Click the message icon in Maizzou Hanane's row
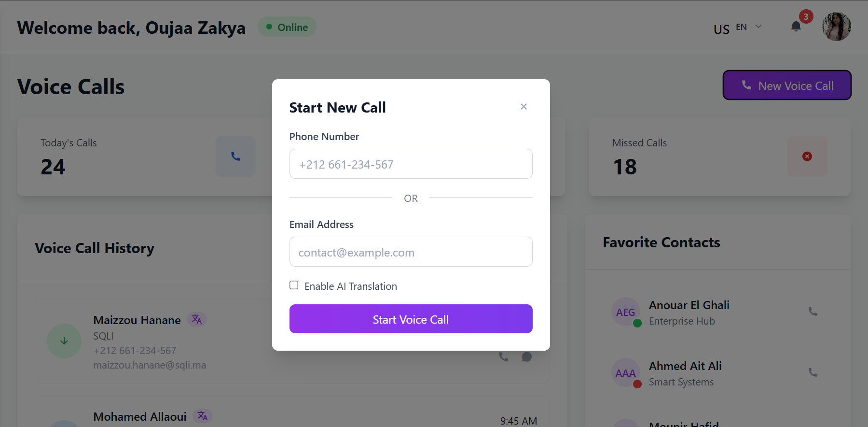 pos(527,357)
